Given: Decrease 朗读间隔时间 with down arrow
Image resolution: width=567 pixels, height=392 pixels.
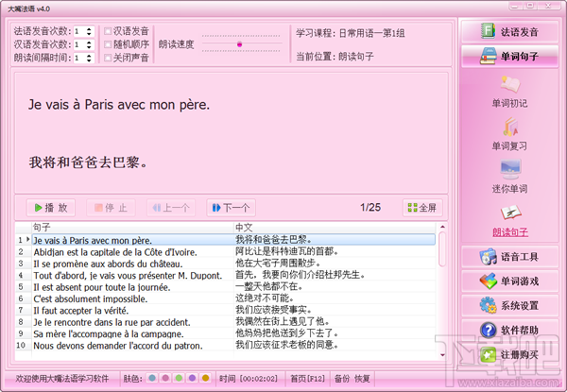Looking at the screenshot, I should point(89,60).
